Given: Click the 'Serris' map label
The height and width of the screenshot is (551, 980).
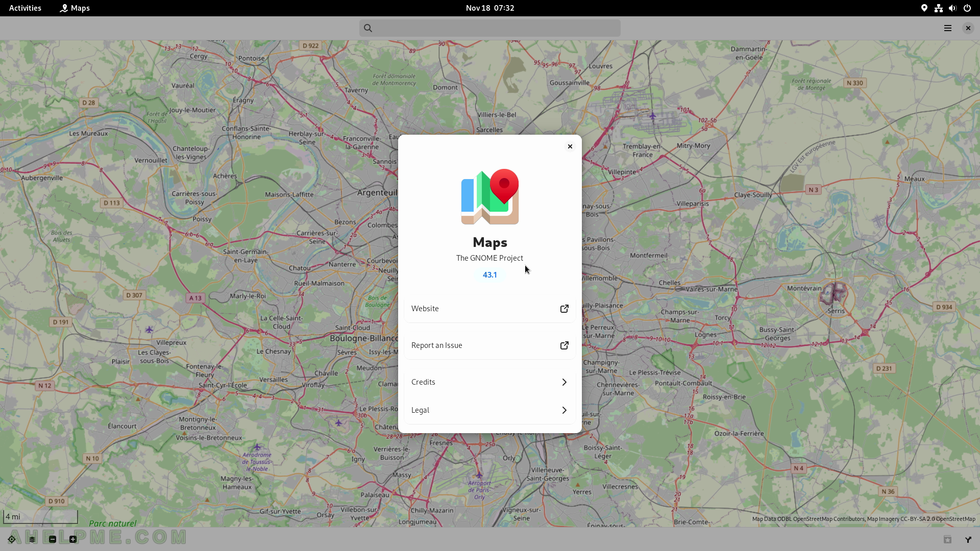Looking at the screenshot, I should 836,310.
